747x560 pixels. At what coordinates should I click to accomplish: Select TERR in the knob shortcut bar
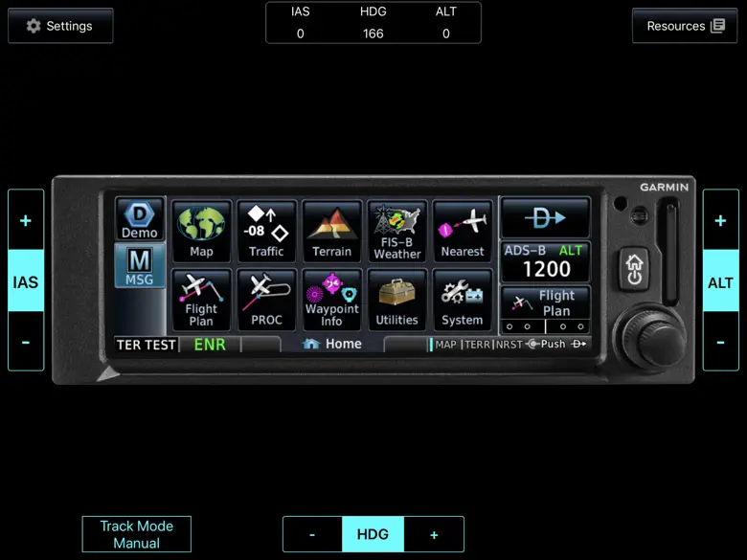[477, 345]
